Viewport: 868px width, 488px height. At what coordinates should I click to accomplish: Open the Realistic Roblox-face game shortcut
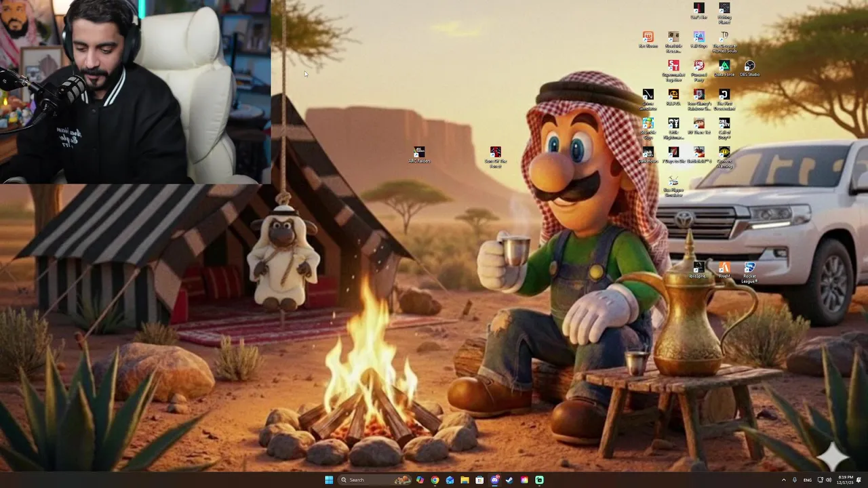tap(673, 41)
